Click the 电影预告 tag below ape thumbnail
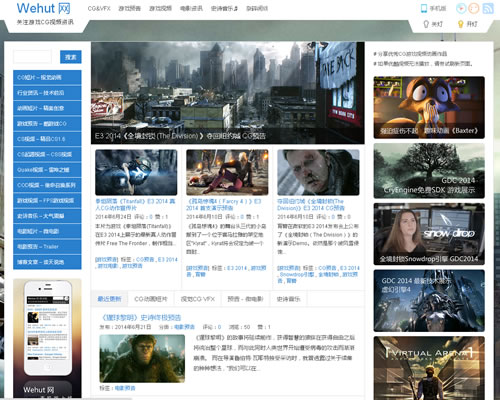 point(125,388)
